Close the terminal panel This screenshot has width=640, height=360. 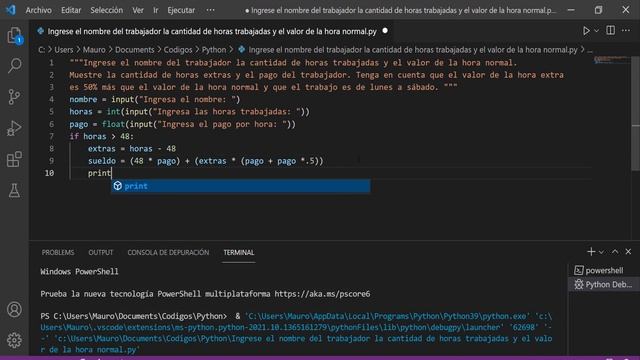click(x=628, y=252)
